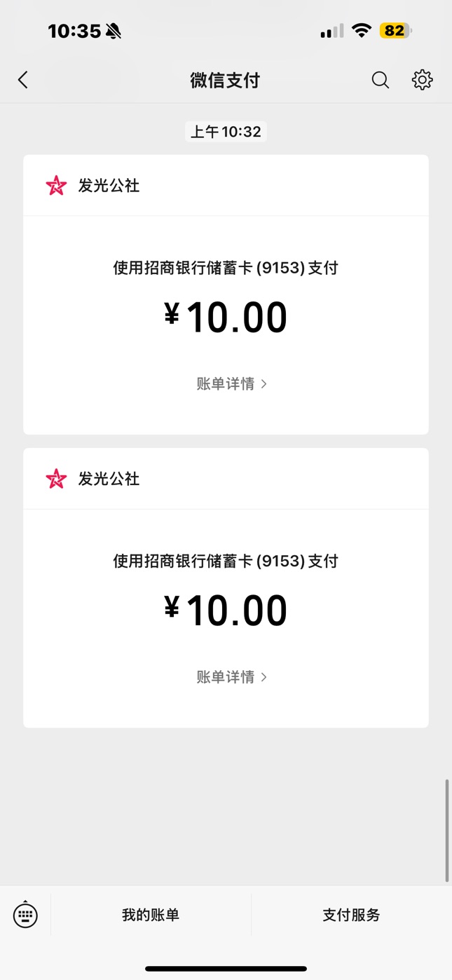This screenshot has height=980, width=452.
Task: Tap the 上午 10:32 timestamp label
Action: [226, 132]
